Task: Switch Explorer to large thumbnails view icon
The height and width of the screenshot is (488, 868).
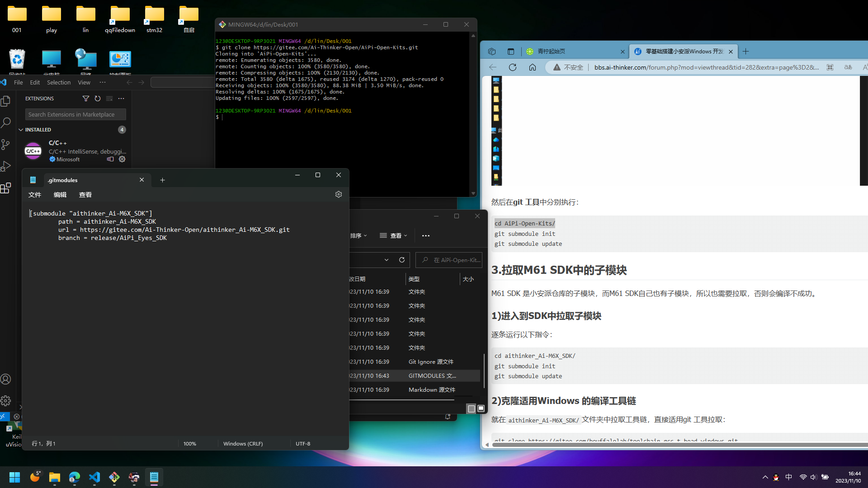Action: pos(481,408)
